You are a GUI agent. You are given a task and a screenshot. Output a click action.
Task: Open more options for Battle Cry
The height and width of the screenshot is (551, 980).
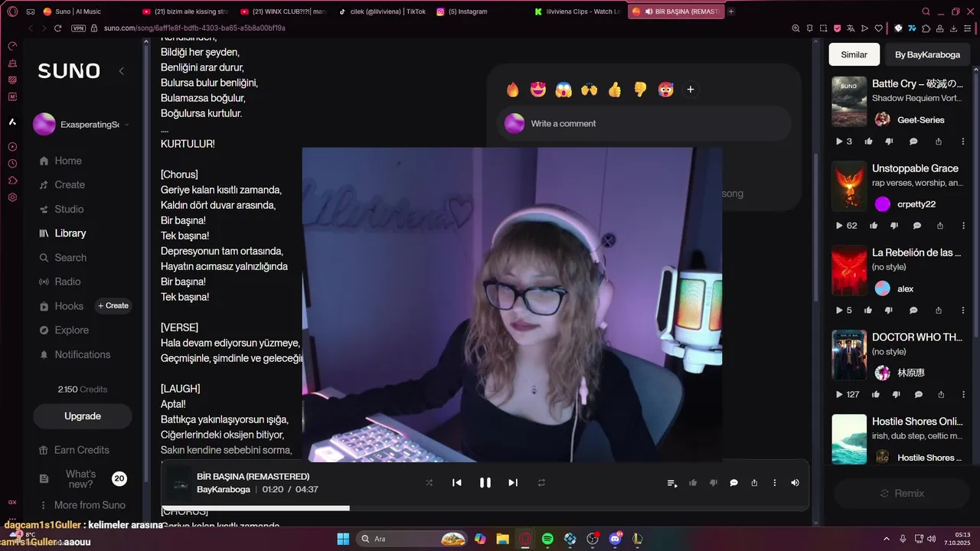pos(962,142)
